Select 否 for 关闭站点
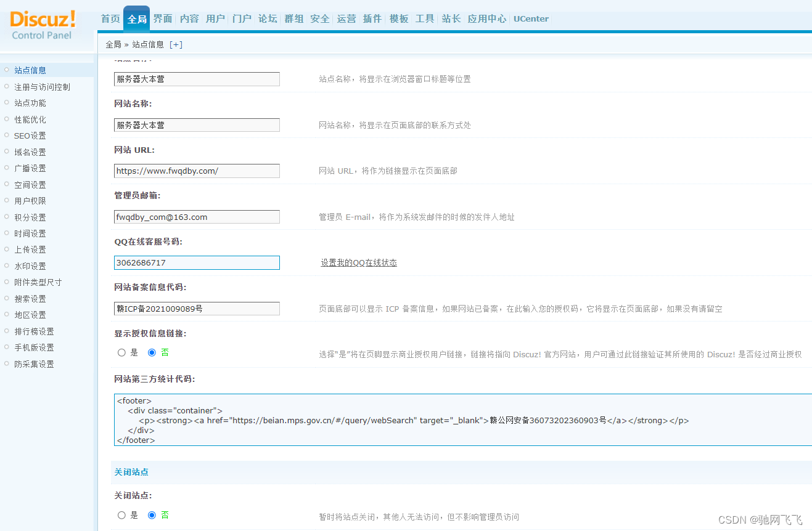The image size is (812, 531). [x=152, y=515]
